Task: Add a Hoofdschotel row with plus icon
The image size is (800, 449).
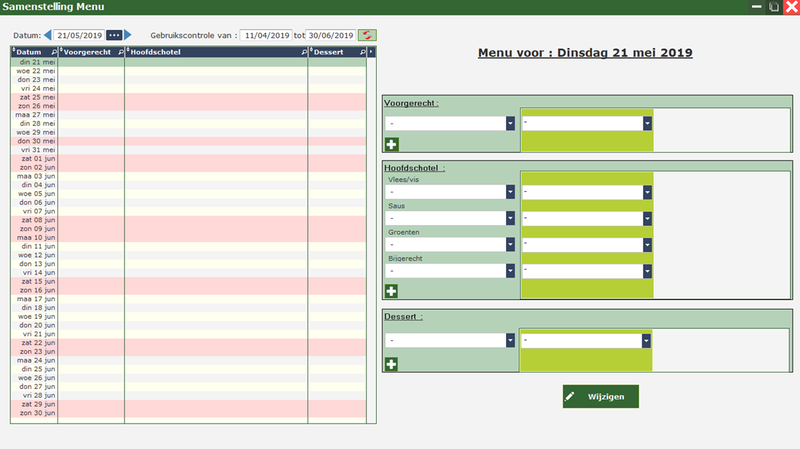Action: [x=391, y=291]
